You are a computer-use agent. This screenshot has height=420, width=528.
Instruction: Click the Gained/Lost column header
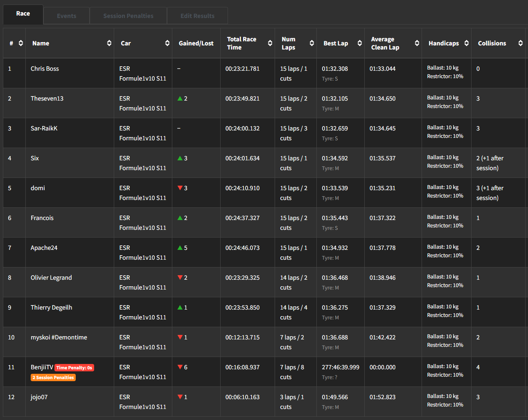196,43
